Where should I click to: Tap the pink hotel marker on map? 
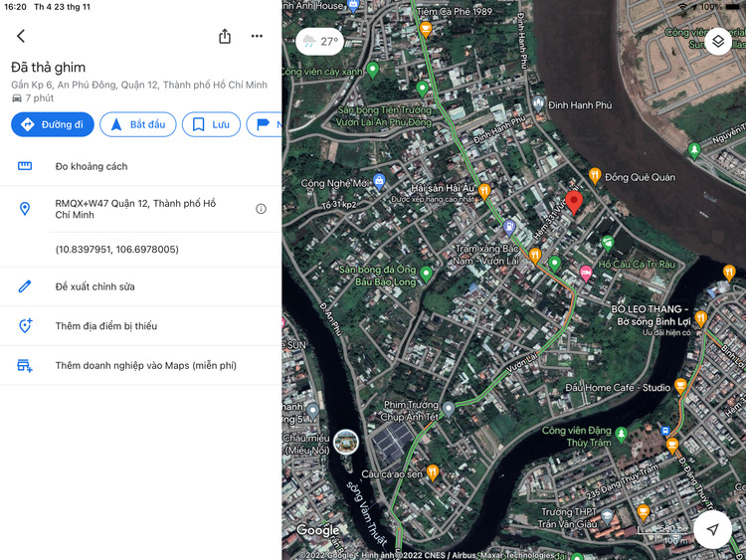[586, 274]
